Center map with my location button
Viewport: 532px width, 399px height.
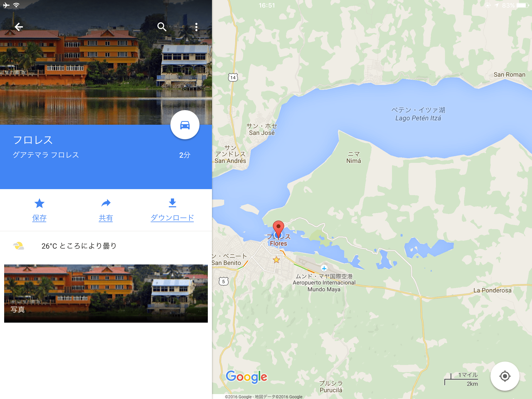pyautogui.click(x=505, y=376)
